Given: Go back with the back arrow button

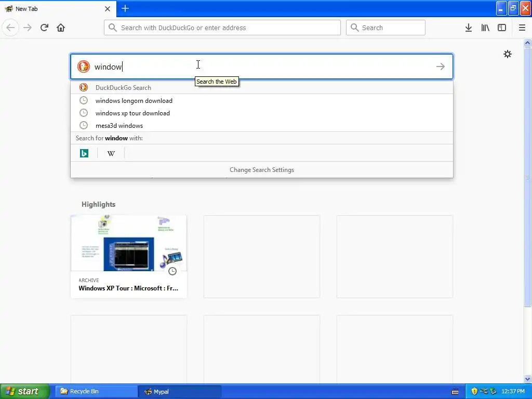Looking at the screenshot, I should [x=10, y=28].
